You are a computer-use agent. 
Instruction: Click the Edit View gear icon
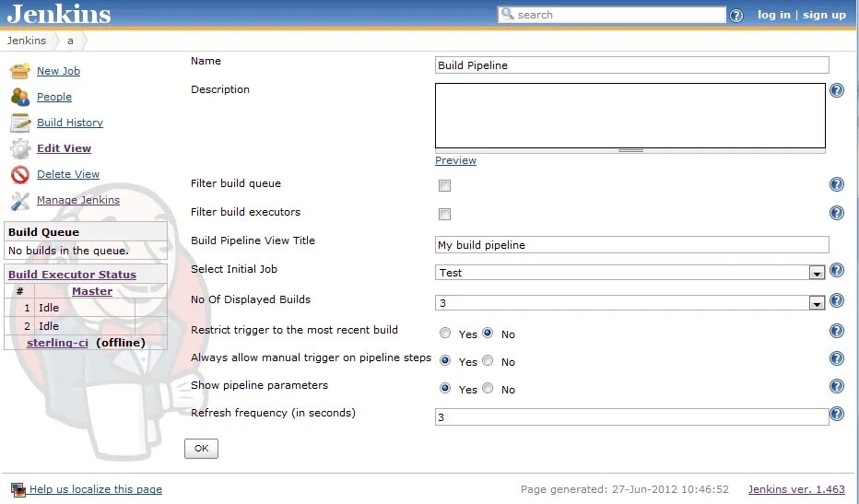tap(19, 148)
